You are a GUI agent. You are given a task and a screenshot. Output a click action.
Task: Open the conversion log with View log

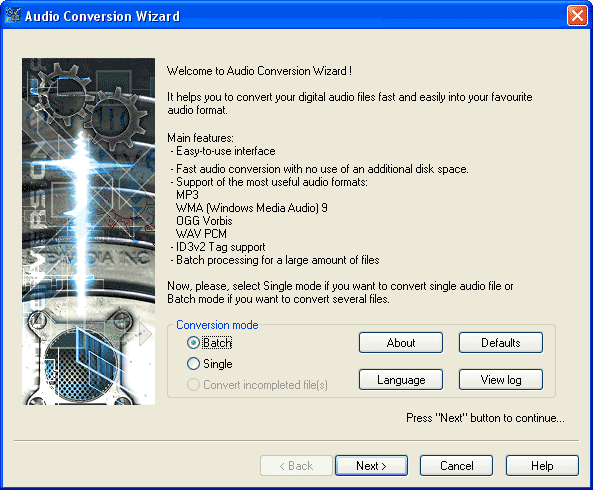point(501,380)
